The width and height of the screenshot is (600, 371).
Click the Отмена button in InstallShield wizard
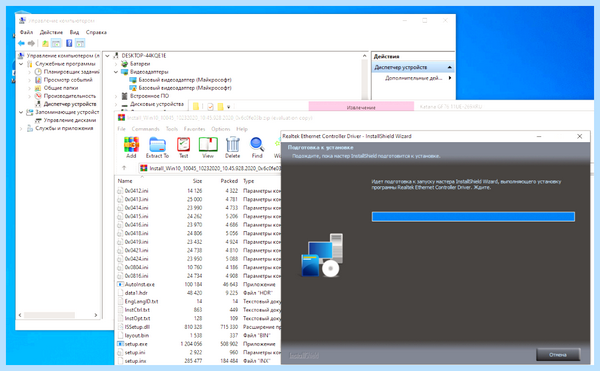(x=558, y=355)
